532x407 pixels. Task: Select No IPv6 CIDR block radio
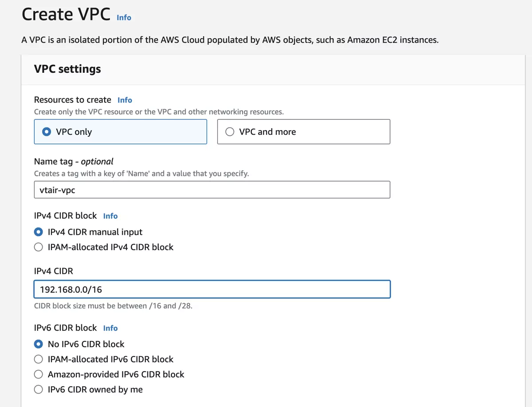[x=39, y=344]
